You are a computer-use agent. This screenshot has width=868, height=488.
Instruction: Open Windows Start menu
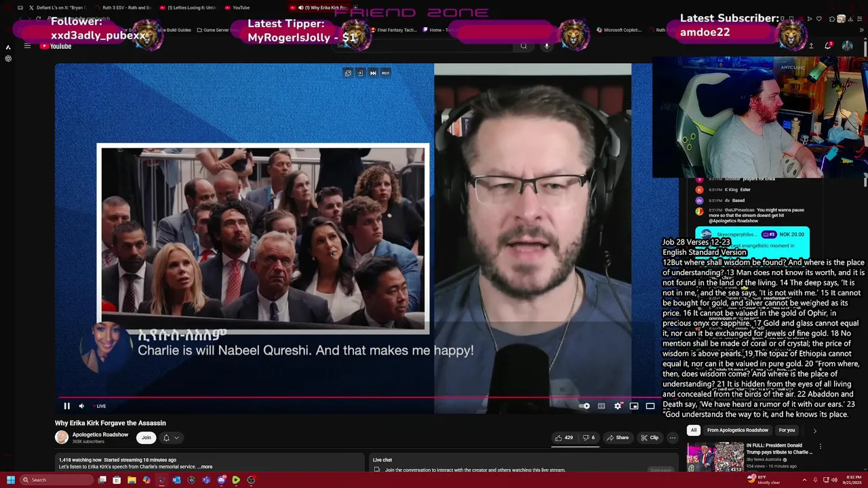10,480
